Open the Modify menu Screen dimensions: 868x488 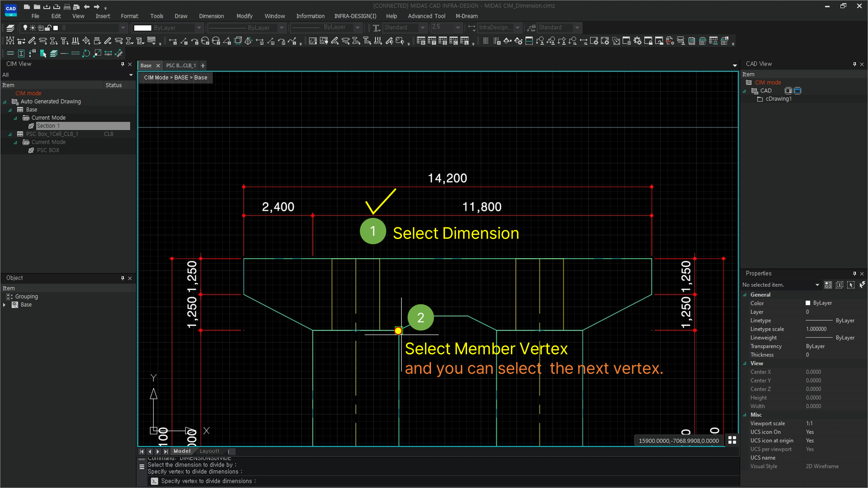[x=244, y=16]
